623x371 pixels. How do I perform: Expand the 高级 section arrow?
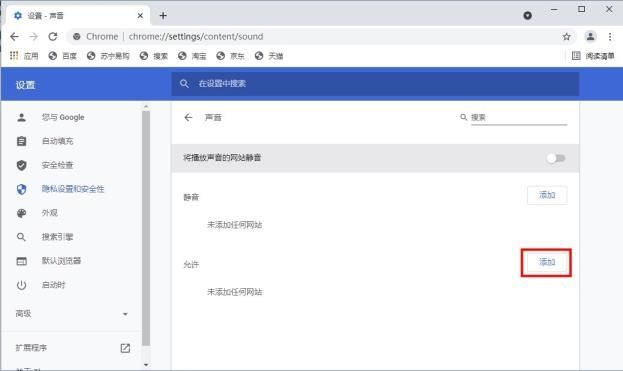pos(125,314)
